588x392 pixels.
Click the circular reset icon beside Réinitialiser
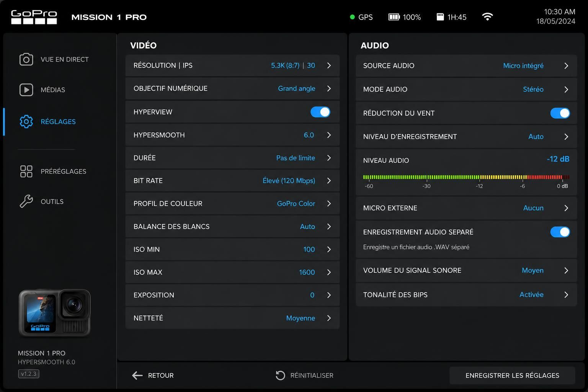tap(280, 376)
